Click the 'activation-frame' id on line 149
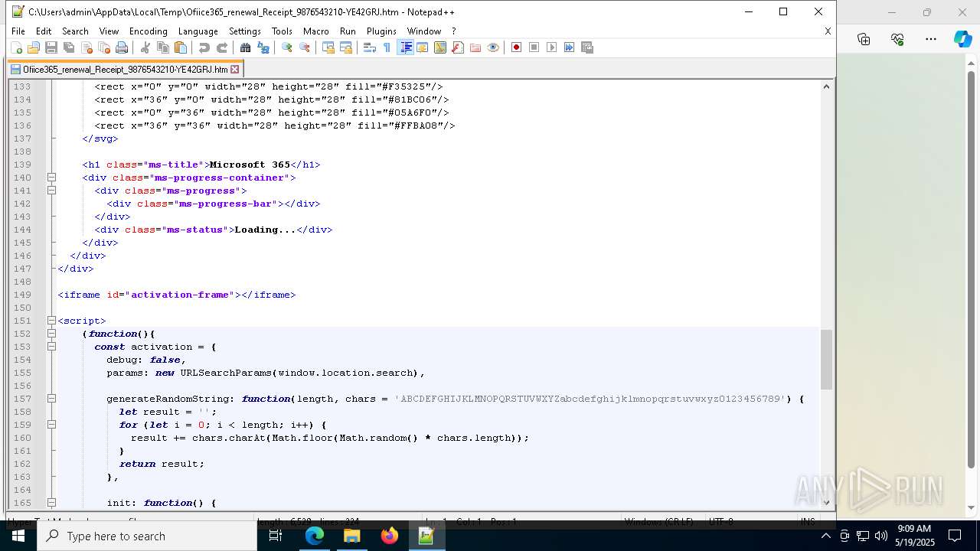 (x=180, y=295)
